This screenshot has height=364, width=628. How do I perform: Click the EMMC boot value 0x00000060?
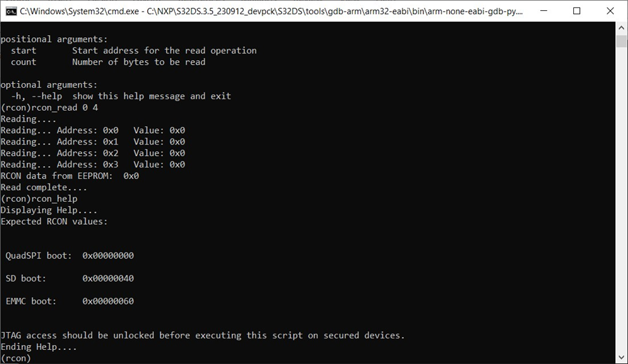(x=108, y=301)
